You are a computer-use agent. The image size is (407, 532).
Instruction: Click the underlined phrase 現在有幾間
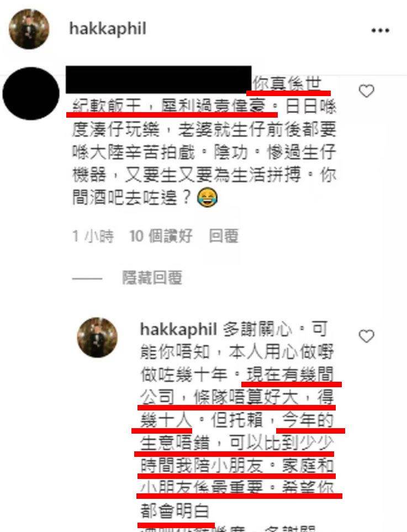(x=290, y=375)
